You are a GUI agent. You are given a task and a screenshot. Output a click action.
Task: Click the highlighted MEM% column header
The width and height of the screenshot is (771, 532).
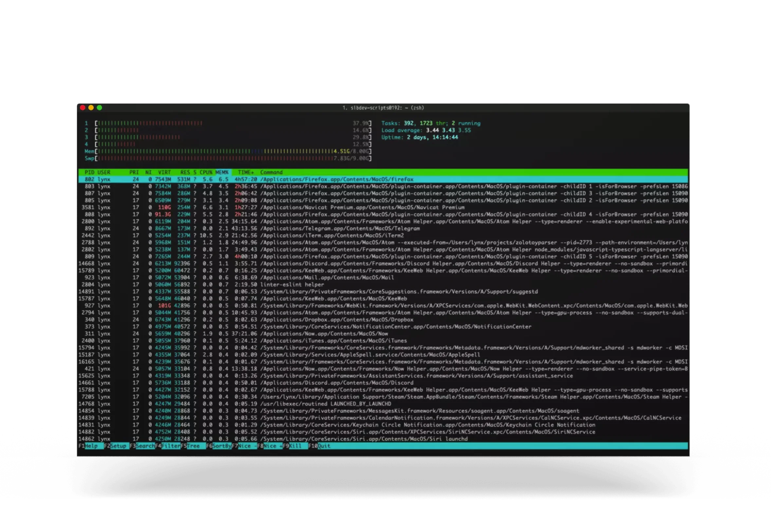tap(222, 172)
